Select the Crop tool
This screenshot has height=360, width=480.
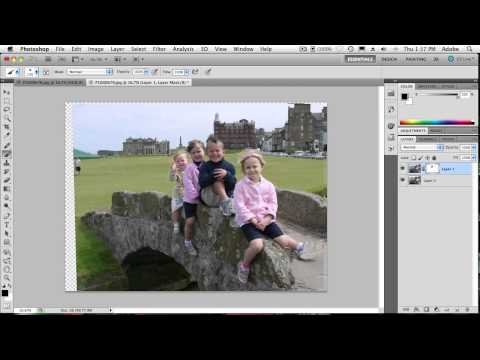[x=6, y=127]
